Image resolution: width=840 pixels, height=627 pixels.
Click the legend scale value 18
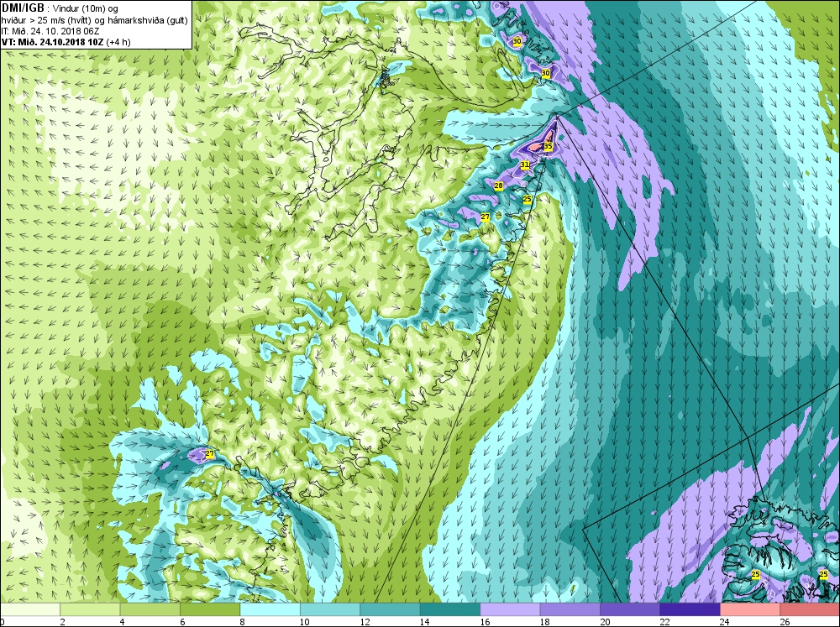(544, 622)
